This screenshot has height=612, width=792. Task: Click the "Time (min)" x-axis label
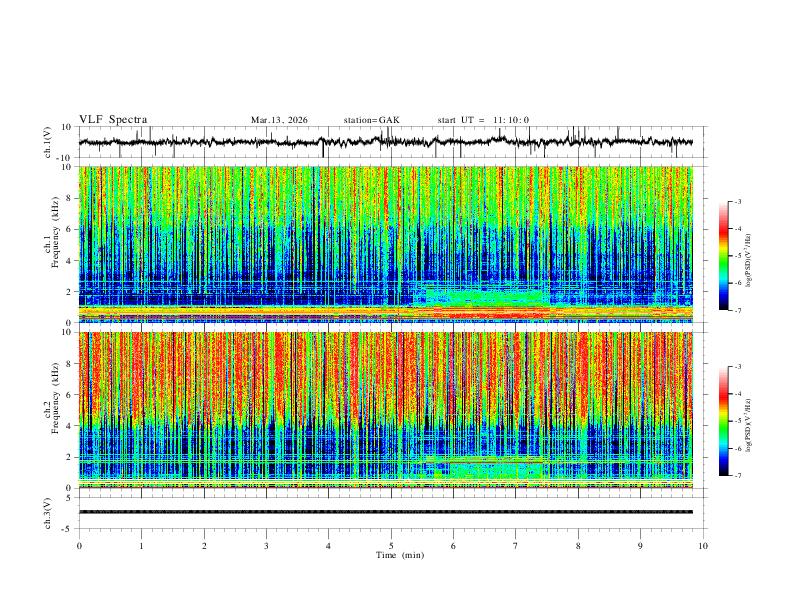400,555
